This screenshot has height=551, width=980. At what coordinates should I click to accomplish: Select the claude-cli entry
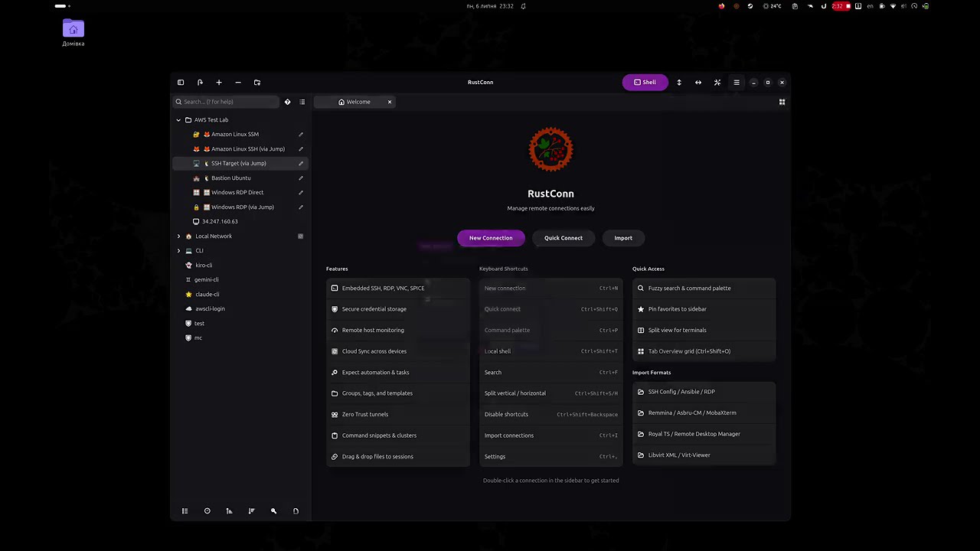[240, 295]
